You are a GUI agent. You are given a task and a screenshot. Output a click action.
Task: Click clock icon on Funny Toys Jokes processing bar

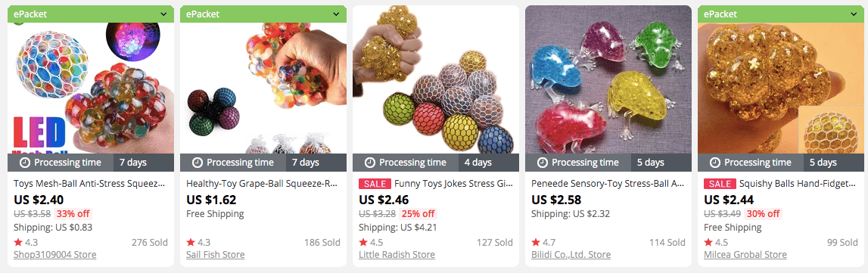click(x=370, y=163)
